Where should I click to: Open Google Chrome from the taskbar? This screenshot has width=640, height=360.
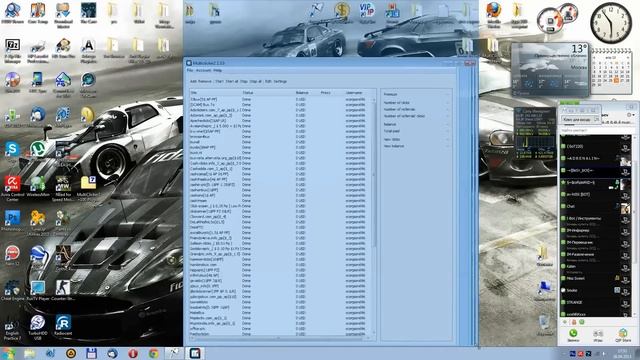(x=153, y=353)
